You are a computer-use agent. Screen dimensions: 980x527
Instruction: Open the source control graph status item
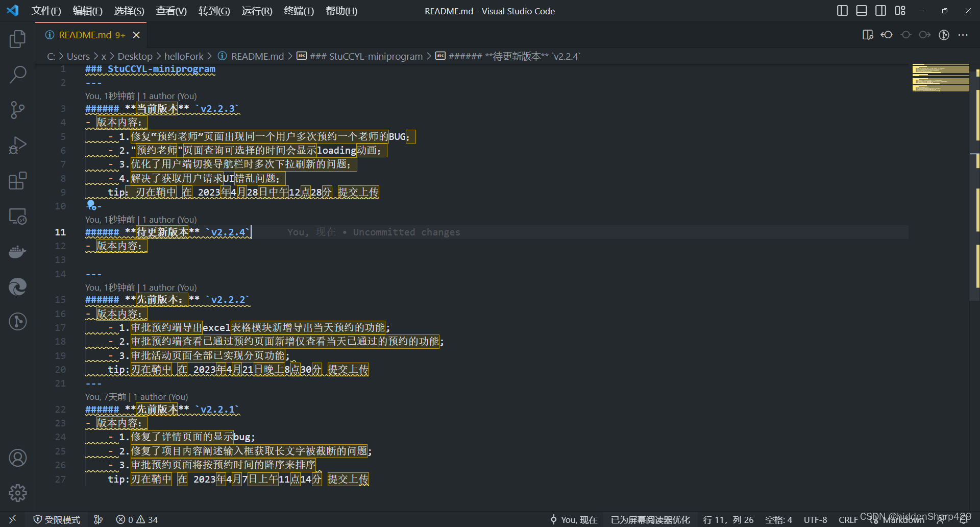click(x=99, y=519)
